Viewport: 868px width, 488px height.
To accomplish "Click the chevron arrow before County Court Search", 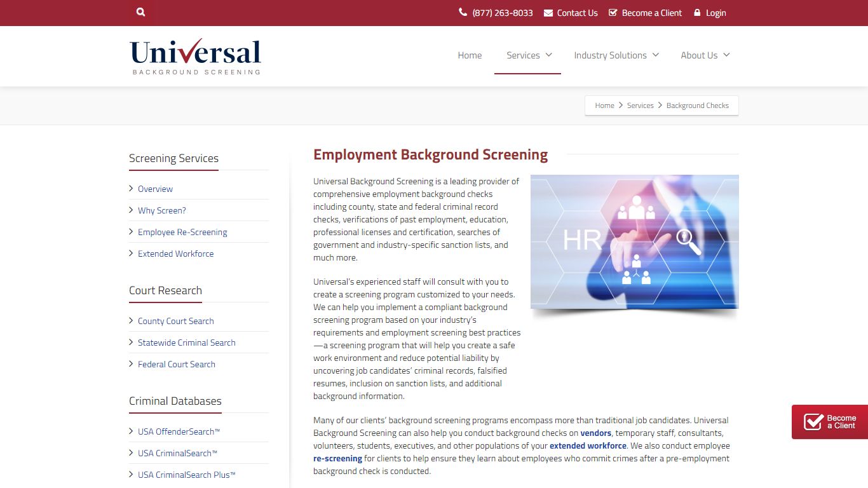I will (131, 320).
